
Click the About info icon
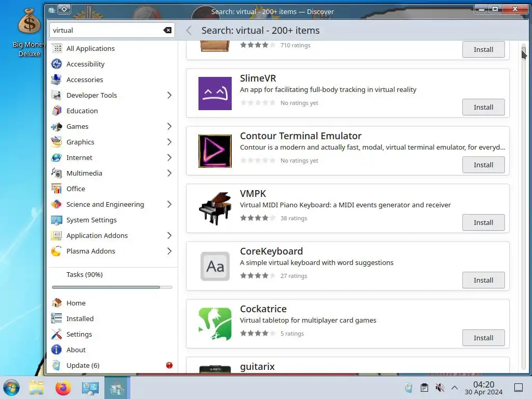tap(57, 350)
